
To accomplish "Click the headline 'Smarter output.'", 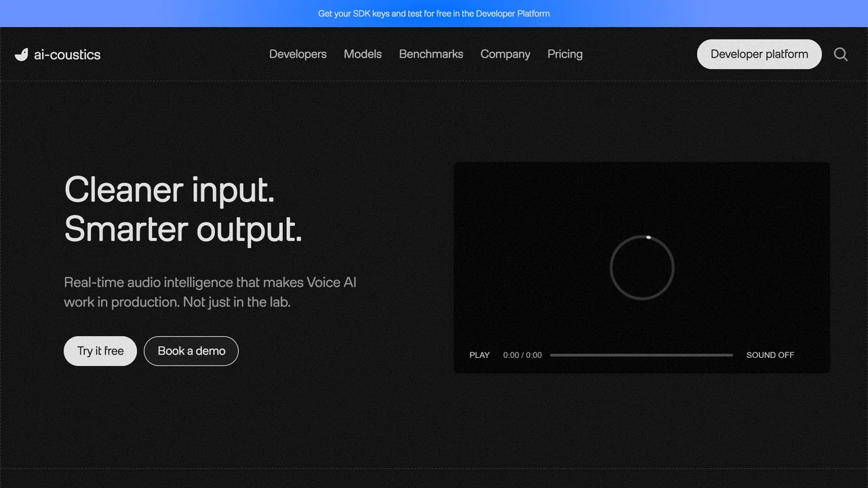I will pyautogui.click(x=183, y=229).
